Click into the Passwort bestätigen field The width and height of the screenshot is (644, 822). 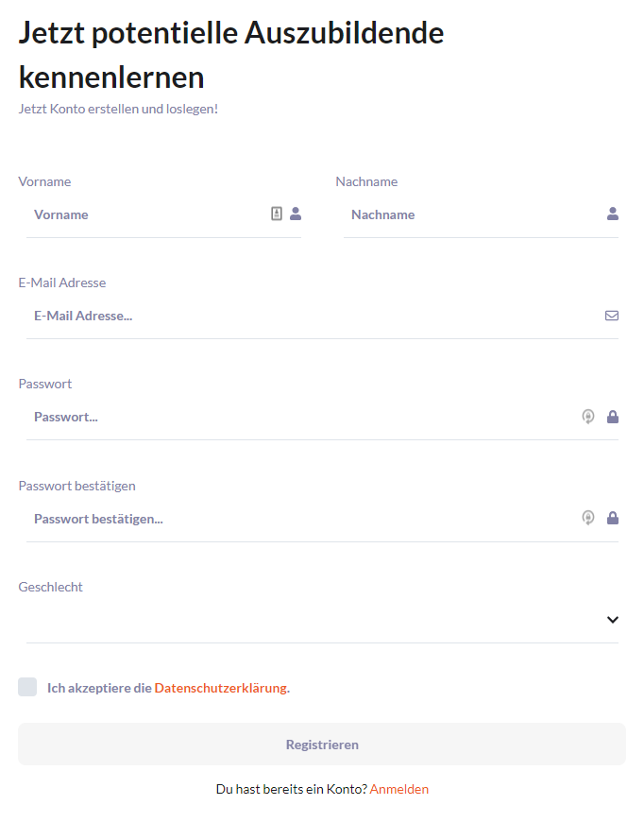(x=322, y=519)
